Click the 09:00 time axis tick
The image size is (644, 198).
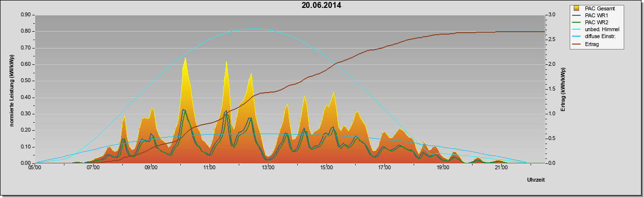coord(151,168)
